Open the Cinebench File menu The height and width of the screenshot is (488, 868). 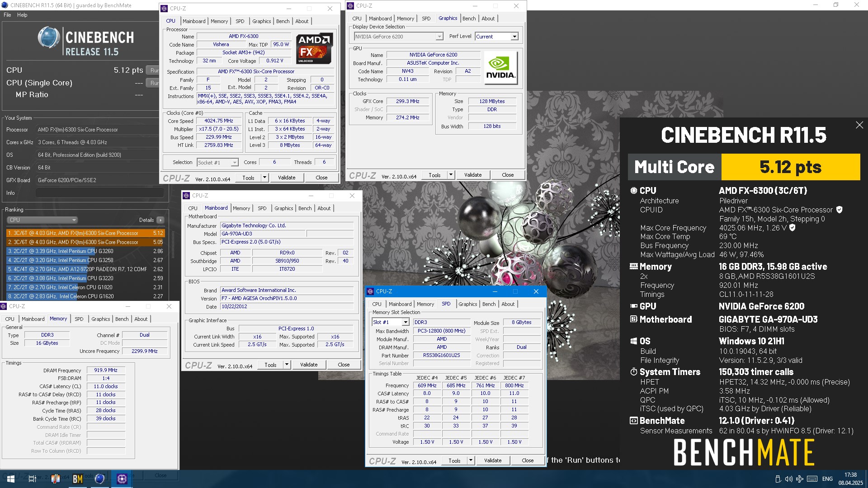coord(7,15)
